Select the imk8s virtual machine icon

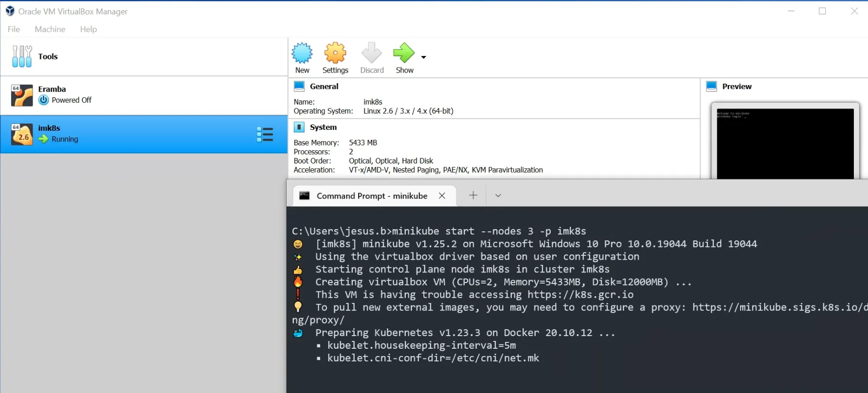pyautogui.click(x=22, y=135)
